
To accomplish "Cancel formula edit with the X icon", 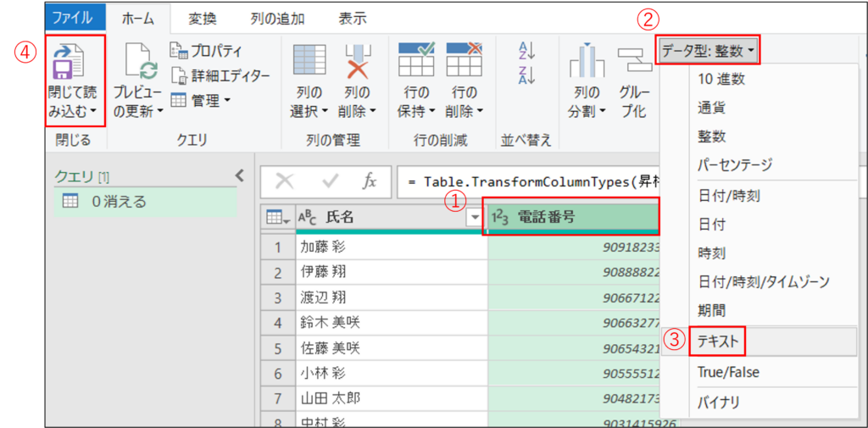I will [x=285, y=181].
